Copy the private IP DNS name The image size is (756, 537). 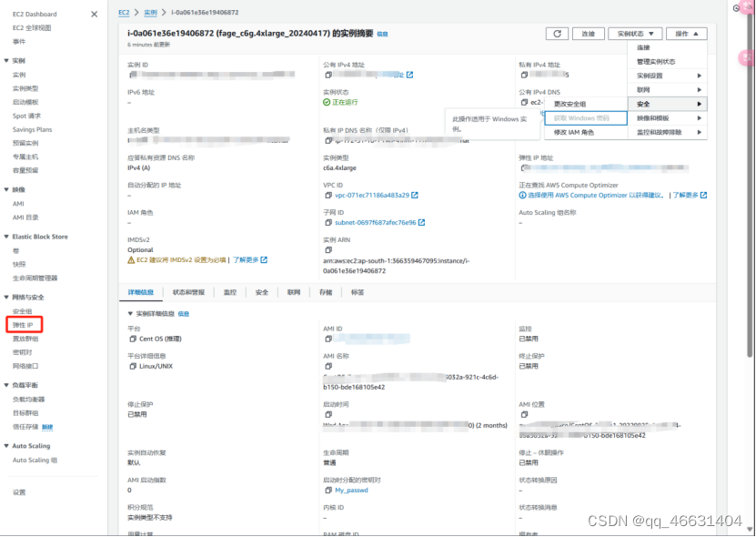(x=328, y=140)
